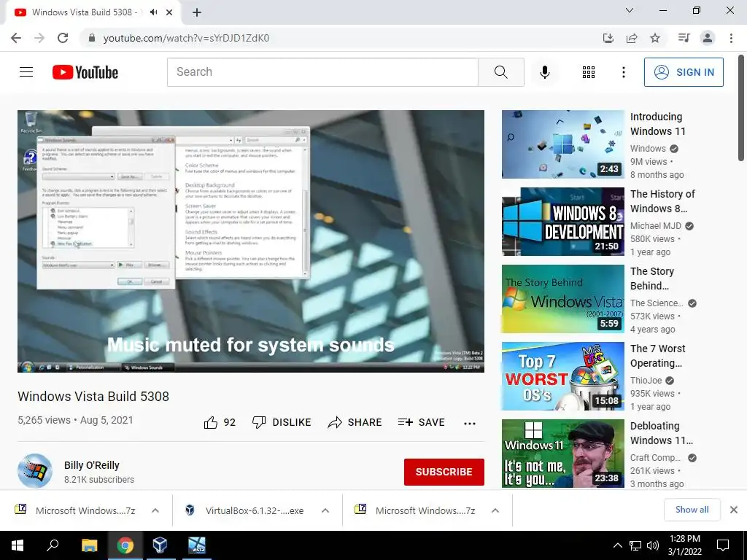Viewport: 747px width, 560px height.
Task: Close the downloads bar
Action: click(x=734, y=510)
